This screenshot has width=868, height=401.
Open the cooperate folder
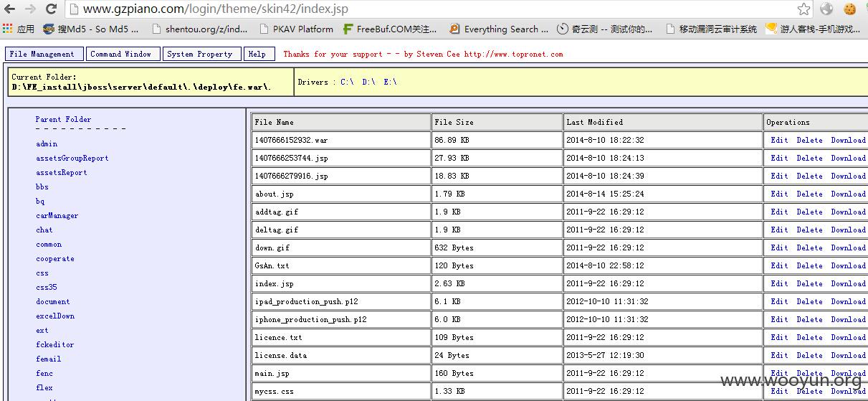click(x=55, y=259)
